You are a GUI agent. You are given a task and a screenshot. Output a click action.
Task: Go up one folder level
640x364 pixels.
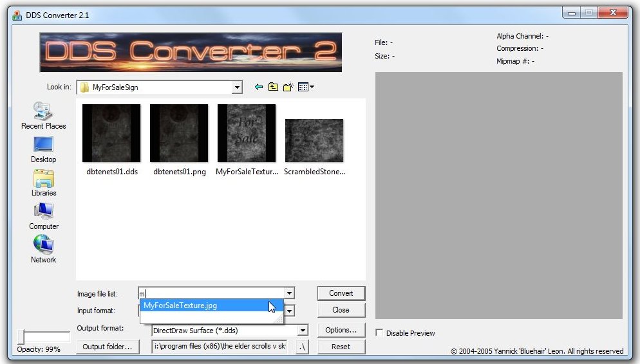click(x=273, y=87)
